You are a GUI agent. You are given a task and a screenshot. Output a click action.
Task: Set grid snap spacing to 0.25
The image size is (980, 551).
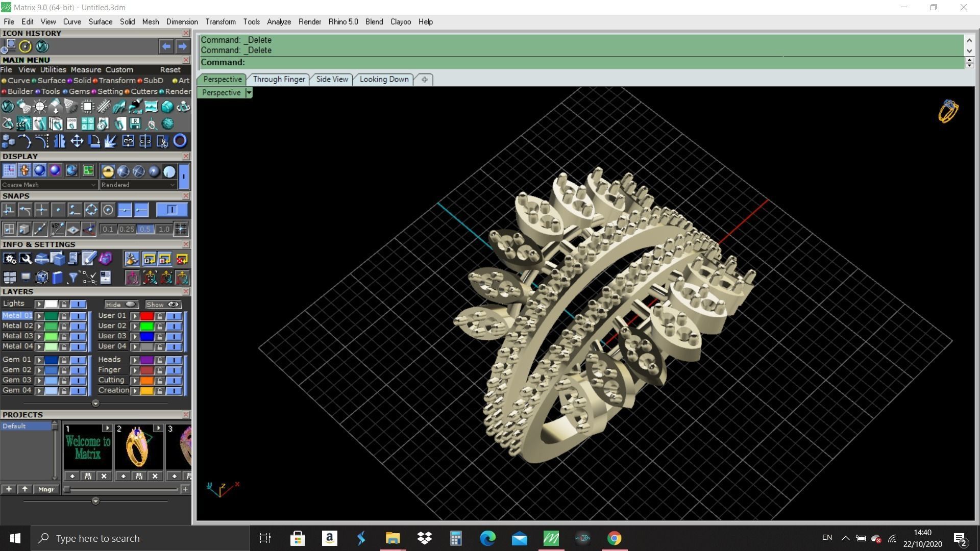click(127, 229)
